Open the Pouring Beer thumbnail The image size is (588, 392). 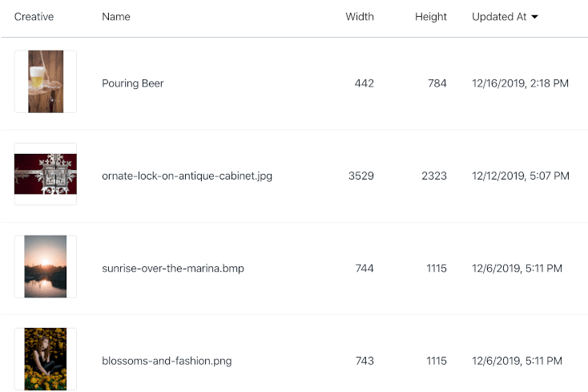click(x=46, y=82)
